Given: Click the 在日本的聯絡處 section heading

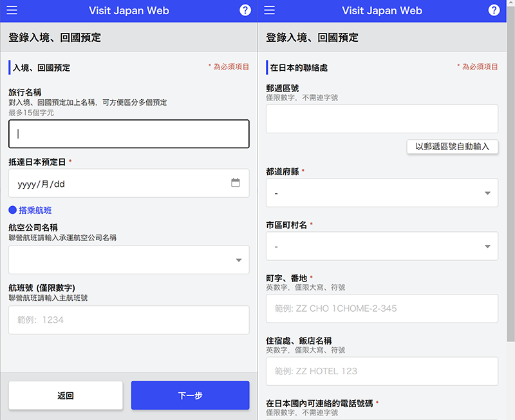Looking at the screenshot, I should (x=299, y=68).
